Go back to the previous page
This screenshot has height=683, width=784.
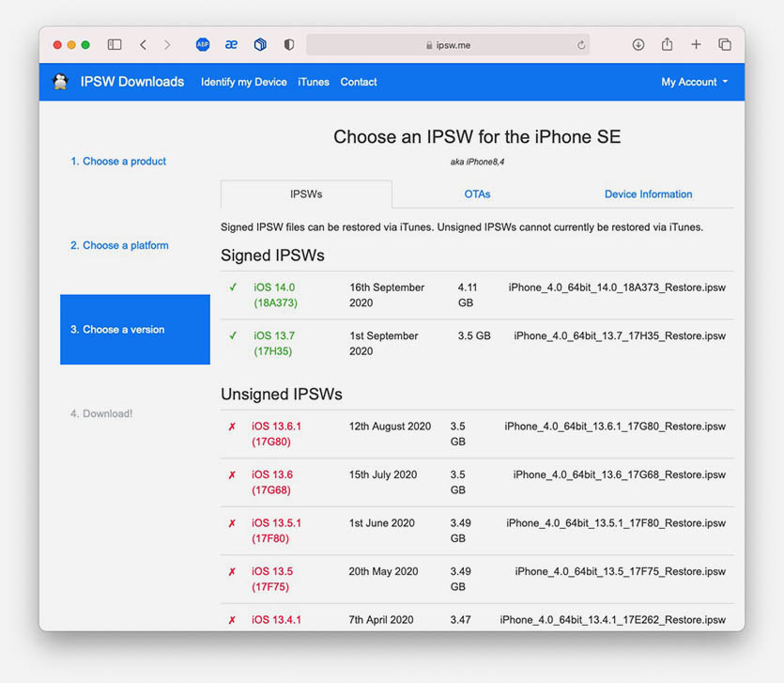(x=143, y=44)
